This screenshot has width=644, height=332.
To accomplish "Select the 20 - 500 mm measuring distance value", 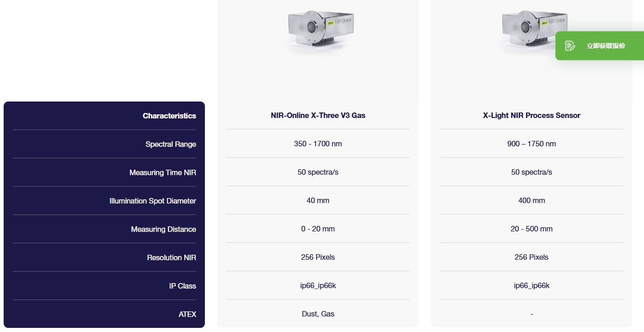I will pos(531,229).
